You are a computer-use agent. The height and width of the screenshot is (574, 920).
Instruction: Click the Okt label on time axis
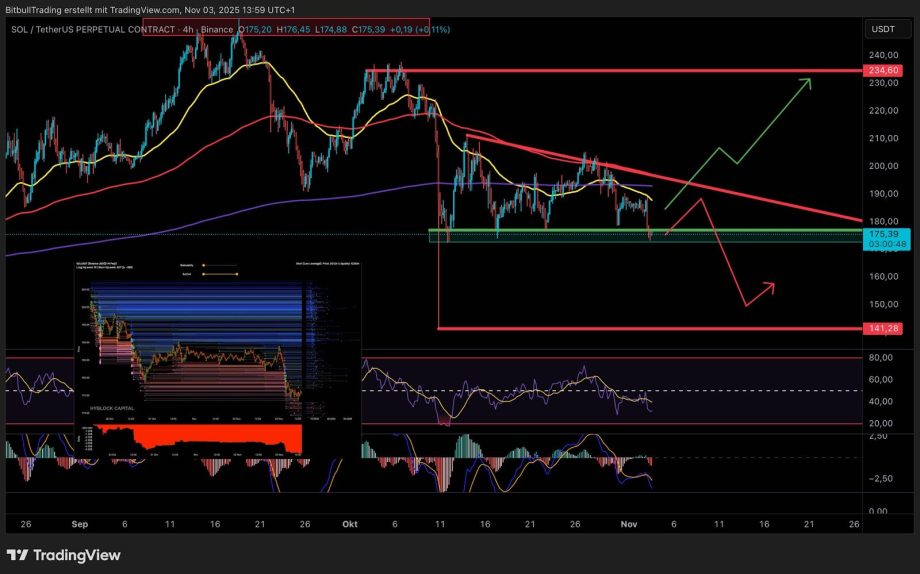(350, 524)
